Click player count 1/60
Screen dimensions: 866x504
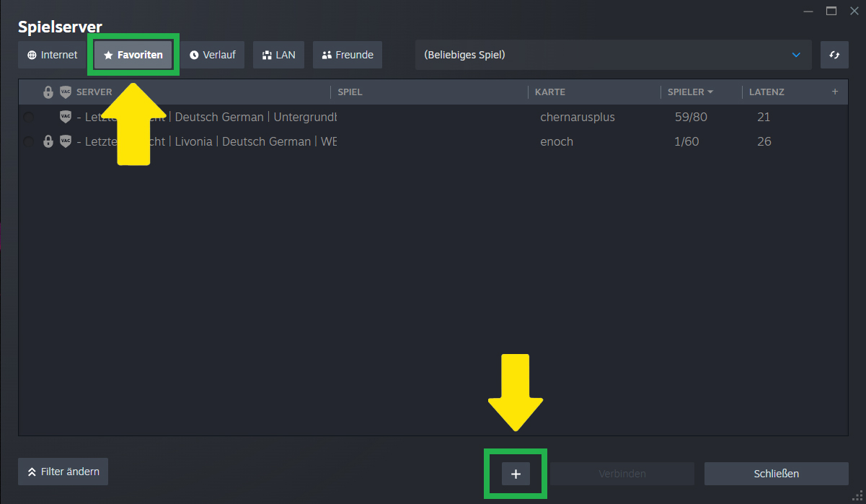coord(686,141)
